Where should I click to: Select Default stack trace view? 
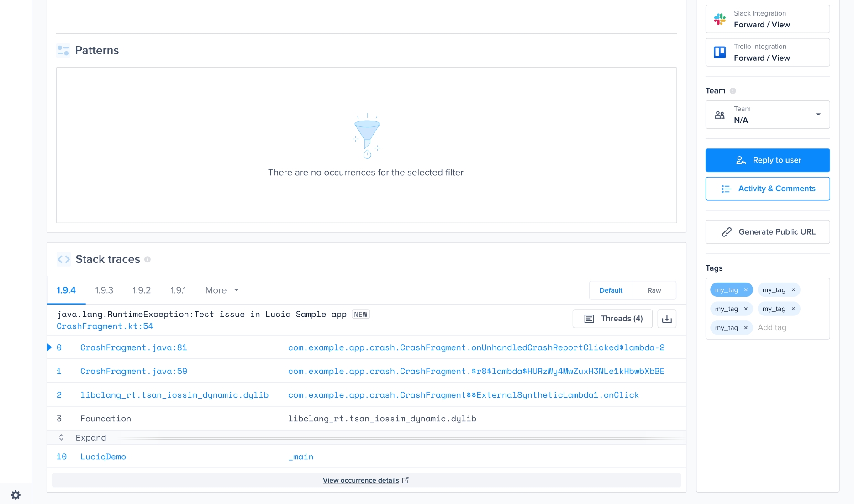[611, 290]
